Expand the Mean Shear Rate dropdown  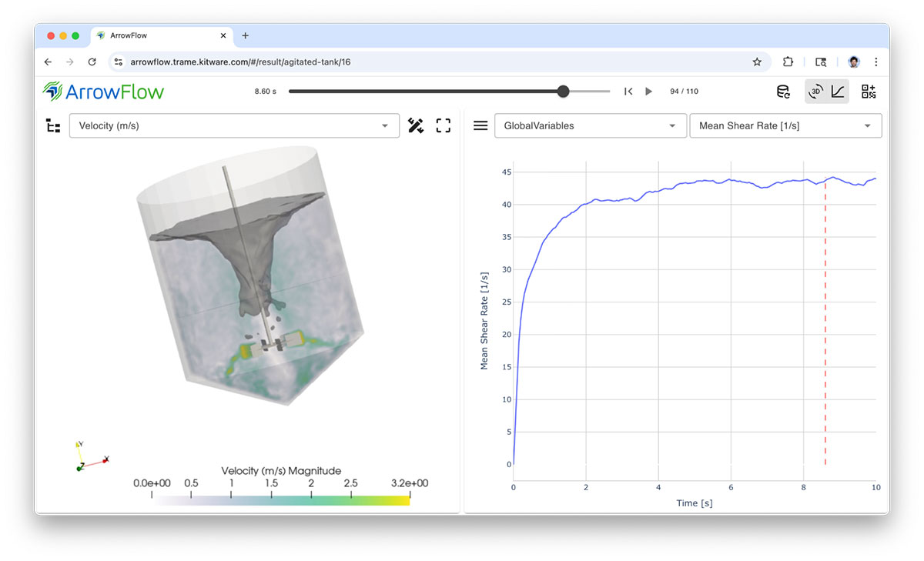785,126
